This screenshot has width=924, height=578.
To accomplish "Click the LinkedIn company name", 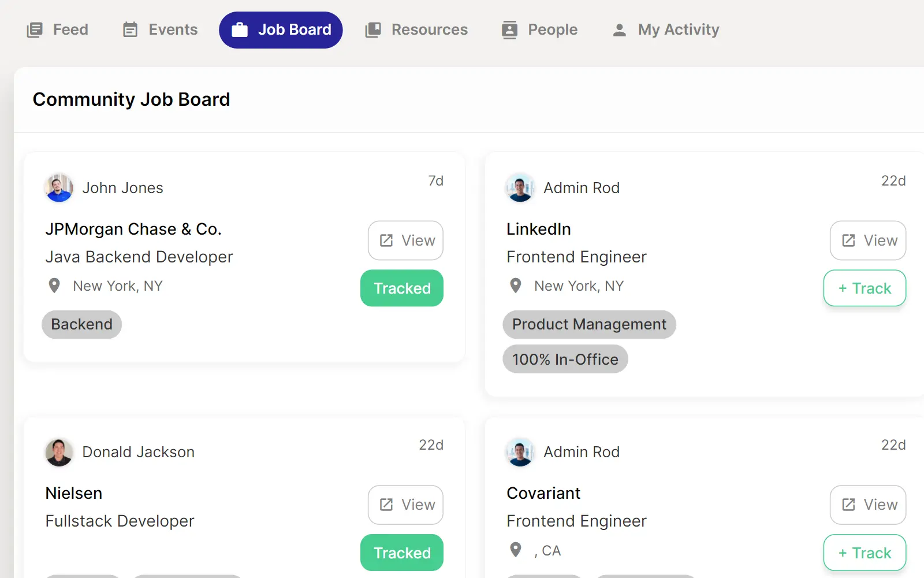I will (x=539, y=229).
